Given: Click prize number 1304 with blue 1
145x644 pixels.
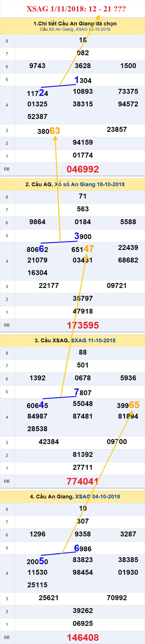Looking at the screenshot, I should (x=83, y=80).
